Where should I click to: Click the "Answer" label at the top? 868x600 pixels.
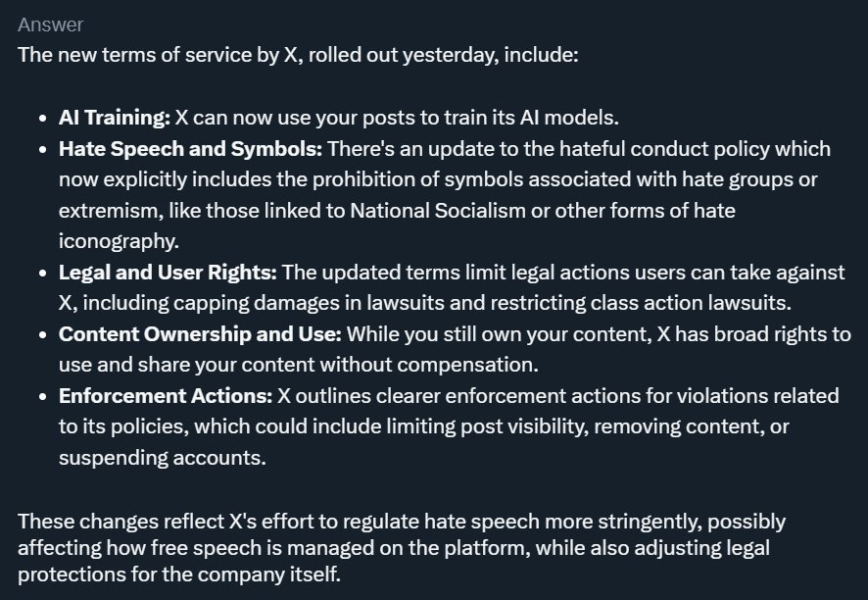[x=50, y=25]
